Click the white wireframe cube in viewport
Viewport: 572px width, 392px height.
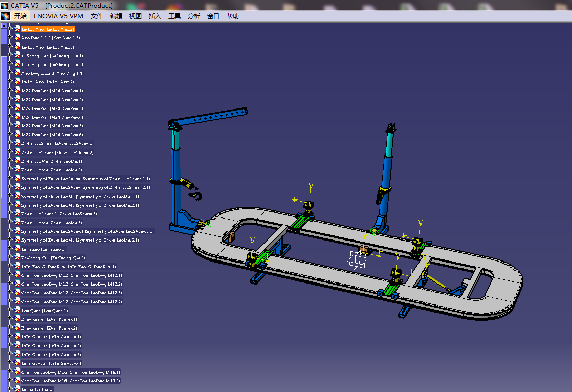click(x=357, y=259)
